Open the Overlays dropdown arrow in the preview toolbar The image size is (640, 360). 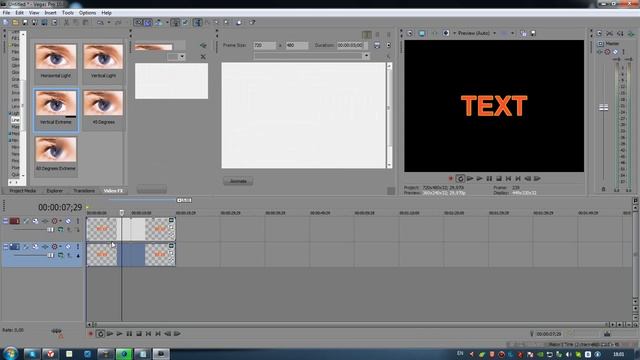coord(513,33)
